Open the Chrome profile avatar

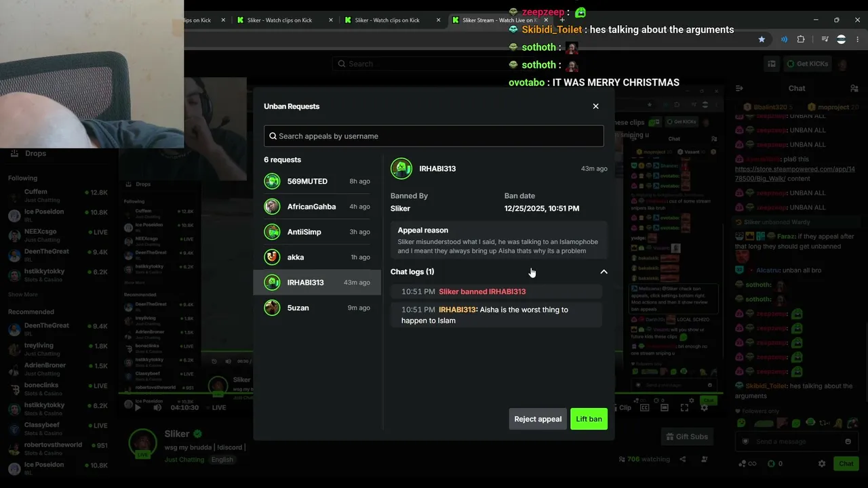click(x=842, y=39)
